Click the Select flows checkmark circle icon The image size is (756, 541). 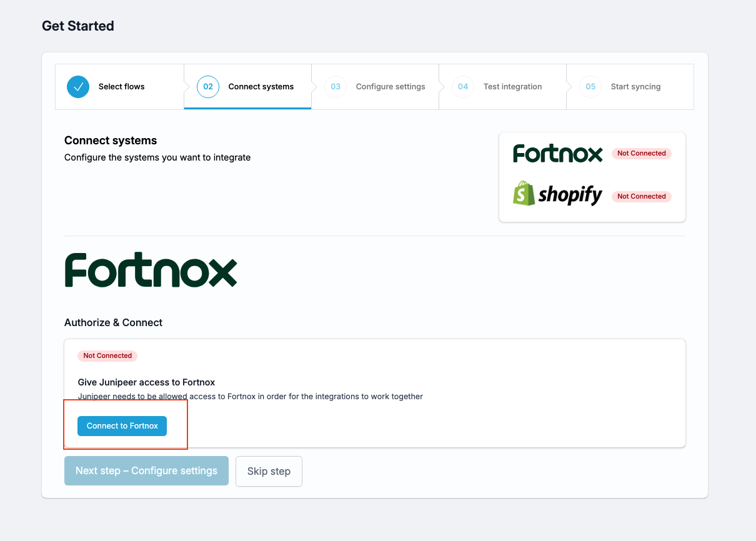(78, 87)
